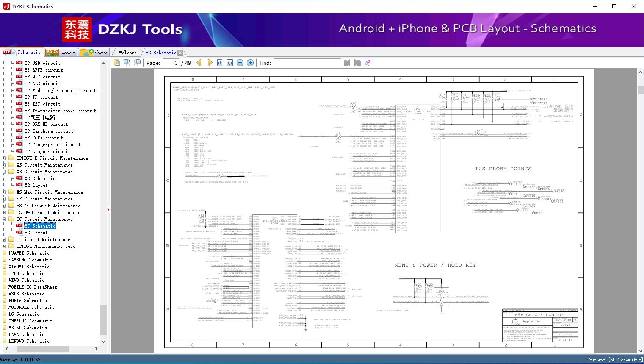The width and height of the screenshot is (644, 364).
Task: Fit the page to width
Action: click(x=220, y=63)
